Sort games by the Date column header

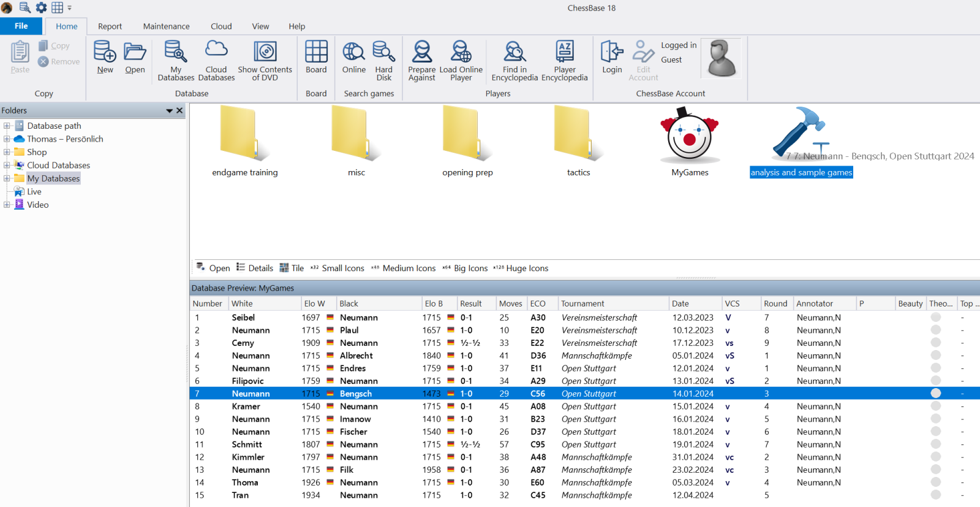tap(680, 303)
